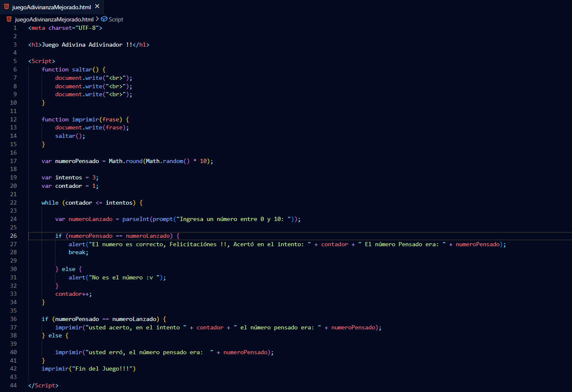Image resolution: width=572 pixels, height=392 pixels.
Task: Click the imprimir 'Fin del Juego!!!' line
Action: (x=89, y=368)
